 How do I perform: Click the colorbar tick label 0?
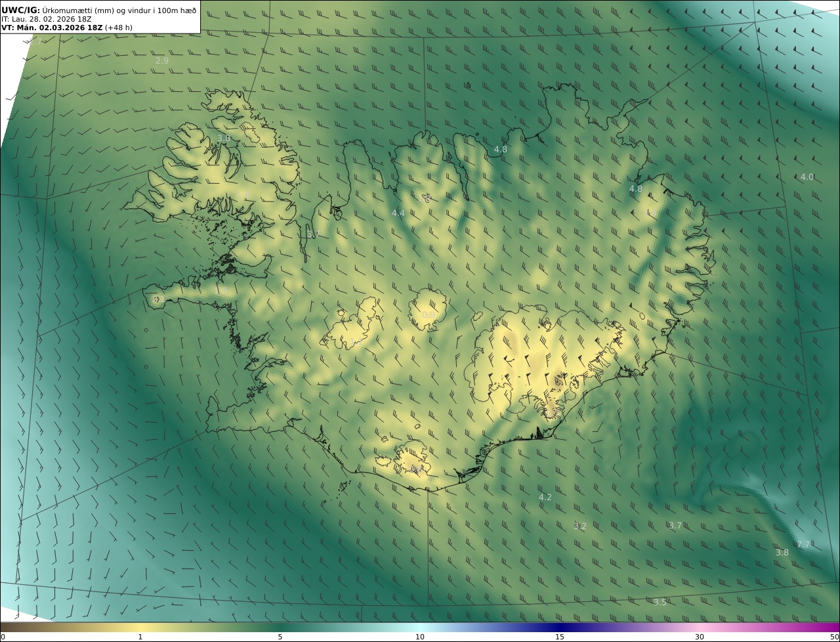coord(3,637)
